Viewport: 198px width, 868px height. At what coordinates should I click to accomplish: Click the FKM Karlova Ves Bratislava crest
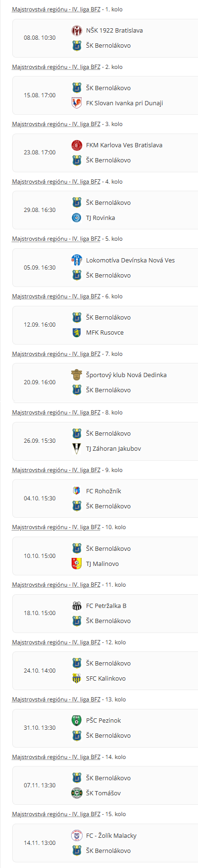tap(76, 145)
